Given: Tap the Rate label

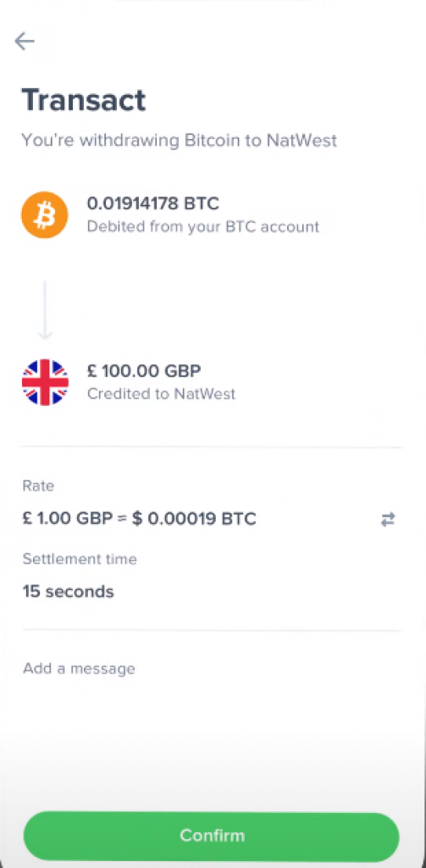Looking at the screenshot, I should 38,486.
